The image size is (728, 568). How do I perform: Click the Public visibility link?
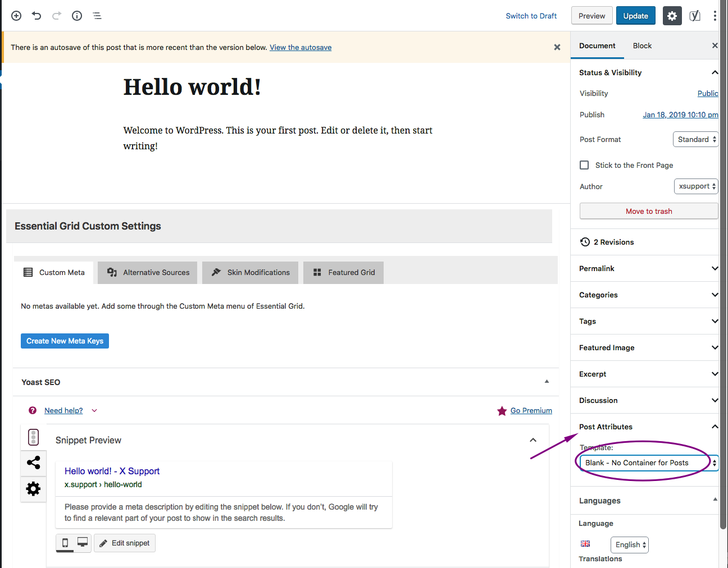point(708,93)
